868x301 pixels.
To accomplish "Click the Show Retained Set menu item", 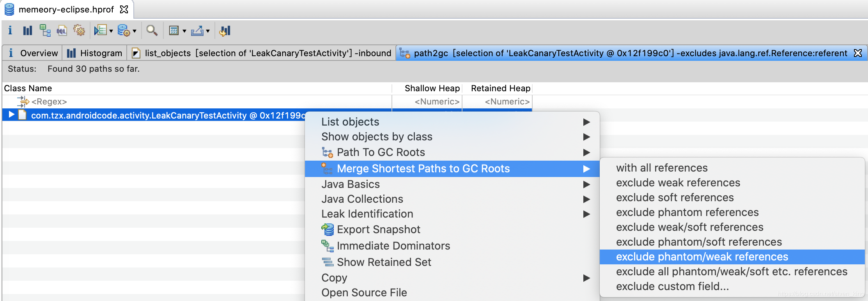I will coord(452,262).
